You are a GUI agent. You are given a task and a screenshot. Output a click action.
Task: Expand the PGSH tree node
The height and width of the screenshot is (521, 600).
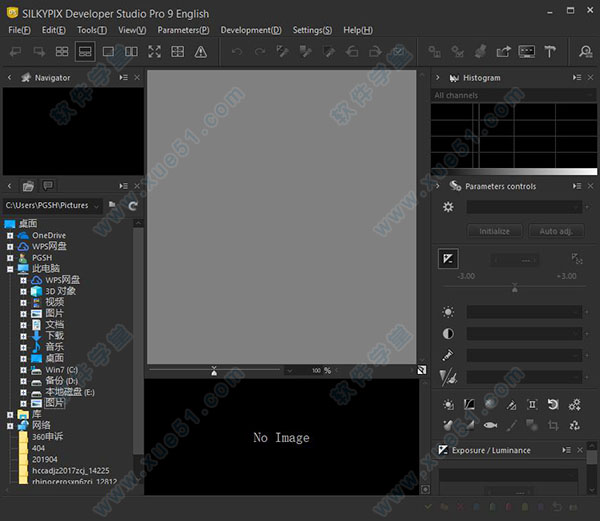pos(10,258)
